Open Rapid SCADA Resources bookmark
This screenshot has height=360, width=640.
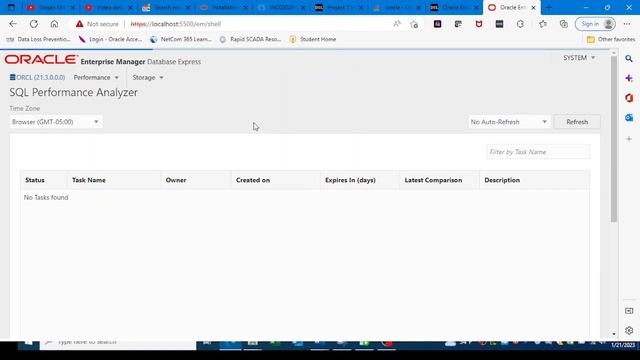click(250, 39)
